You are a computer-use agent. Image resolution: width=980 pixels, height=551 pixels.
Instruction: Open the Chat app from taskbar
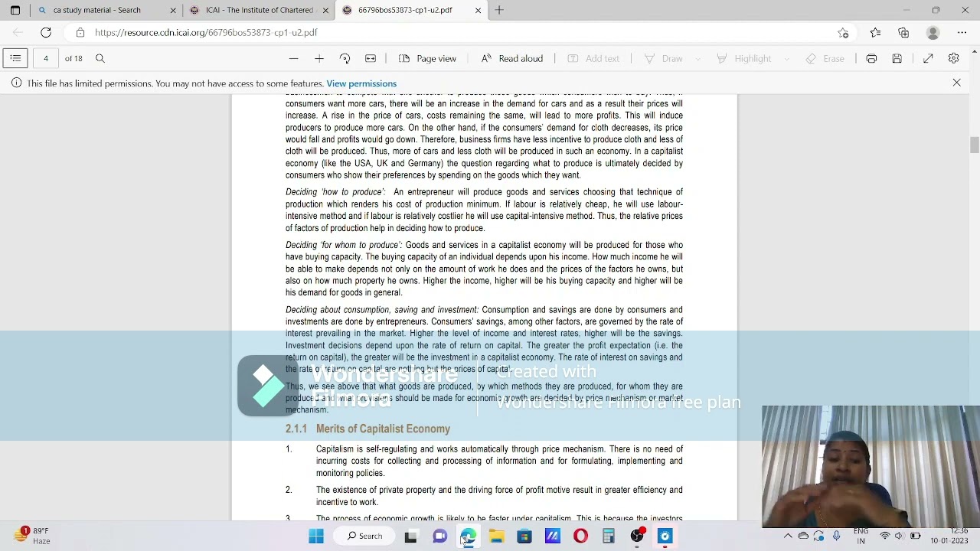pyautogui.click(x=439, y=536)
